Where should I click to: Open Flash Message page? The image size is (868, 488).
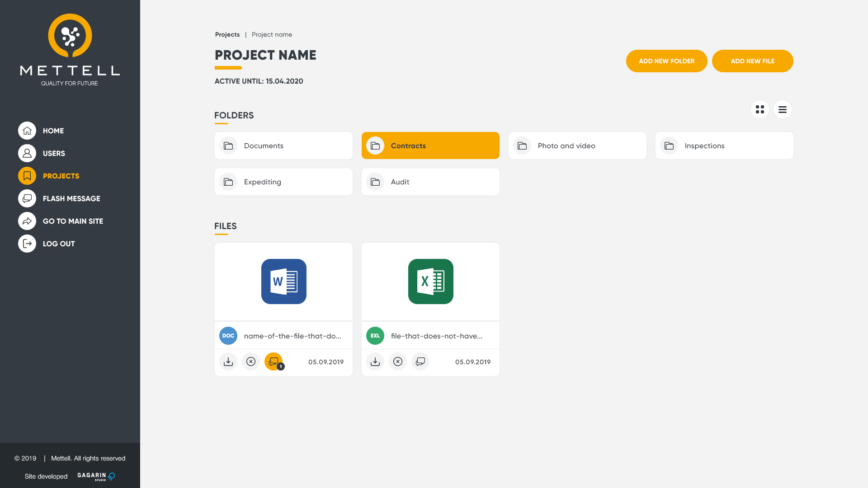click(71, 198)
